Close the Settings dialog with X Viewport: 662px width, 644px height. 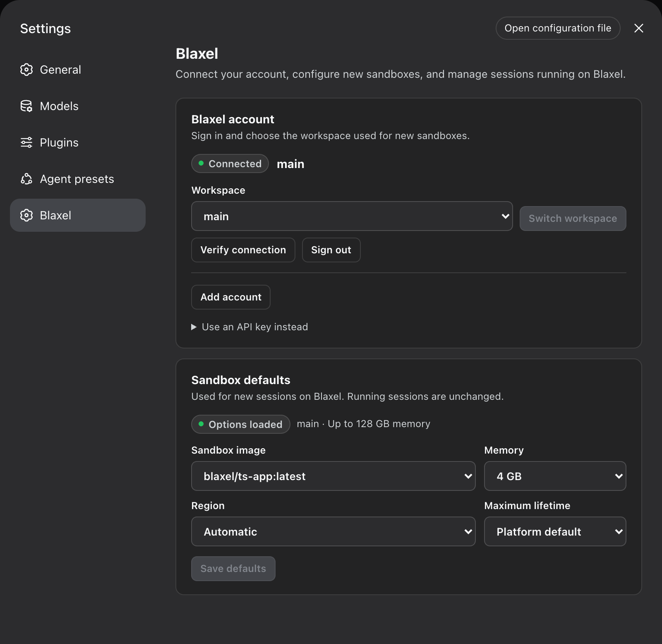click(x=639, y=28)
